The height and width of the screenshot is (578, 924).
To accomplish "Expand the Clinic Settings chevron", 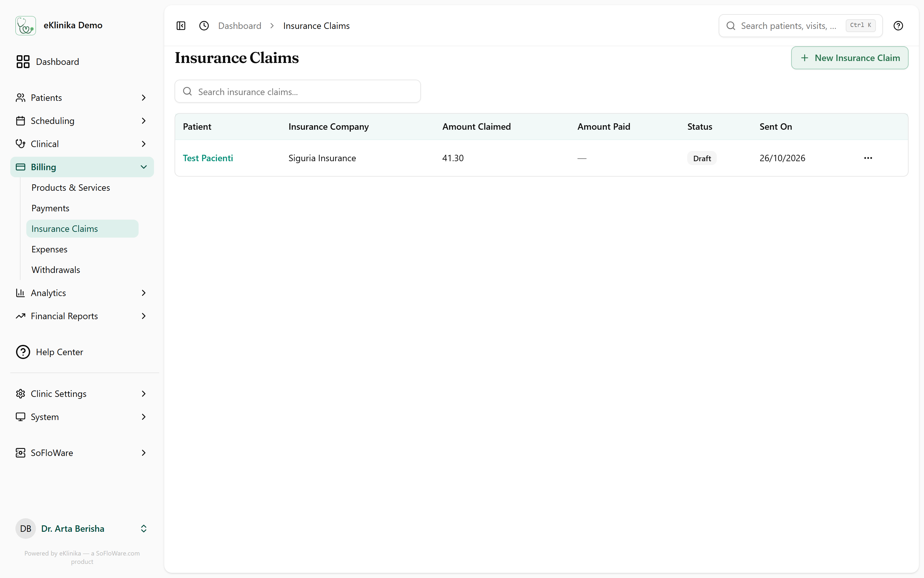I will click(143, 394).
